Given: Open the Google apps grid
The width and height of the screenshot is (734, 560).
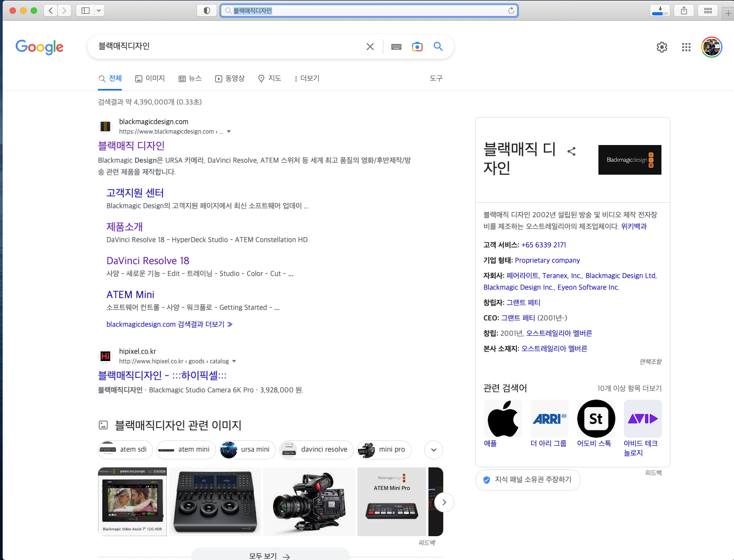Looking at the screenshot, I should coord(686,47).
